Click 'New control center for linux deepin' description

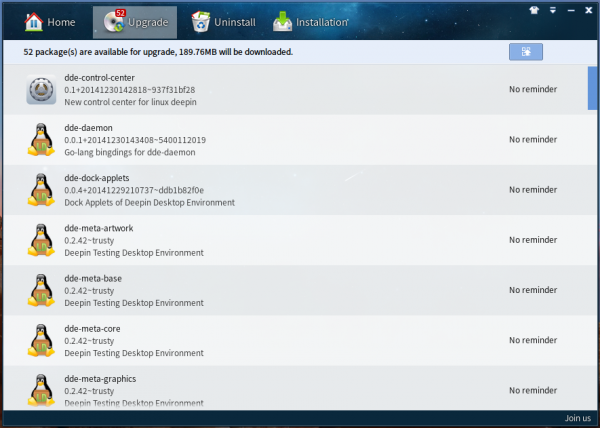pos(130,102)
